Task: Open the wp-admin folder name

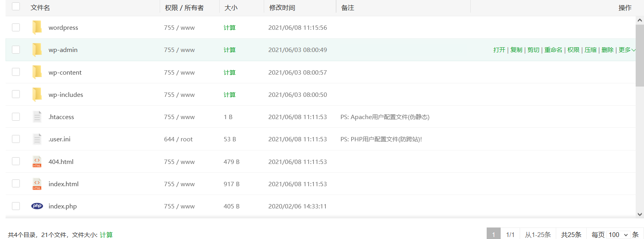Action: tap(63, 50)
